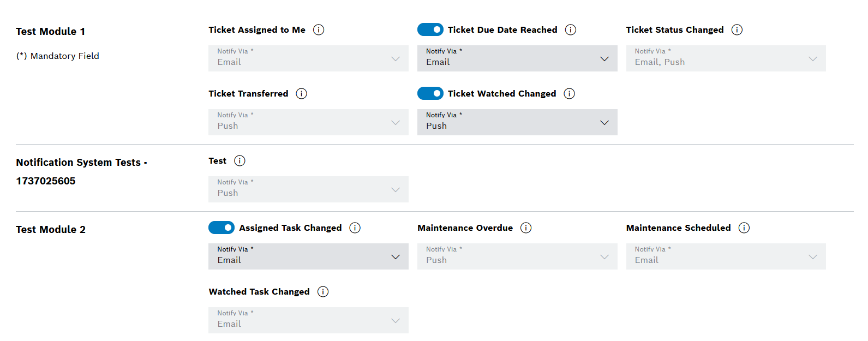Click the Notification System Tests section title
Image resolution: width=868 pixels, height=341 pixels.
[82, 171]
